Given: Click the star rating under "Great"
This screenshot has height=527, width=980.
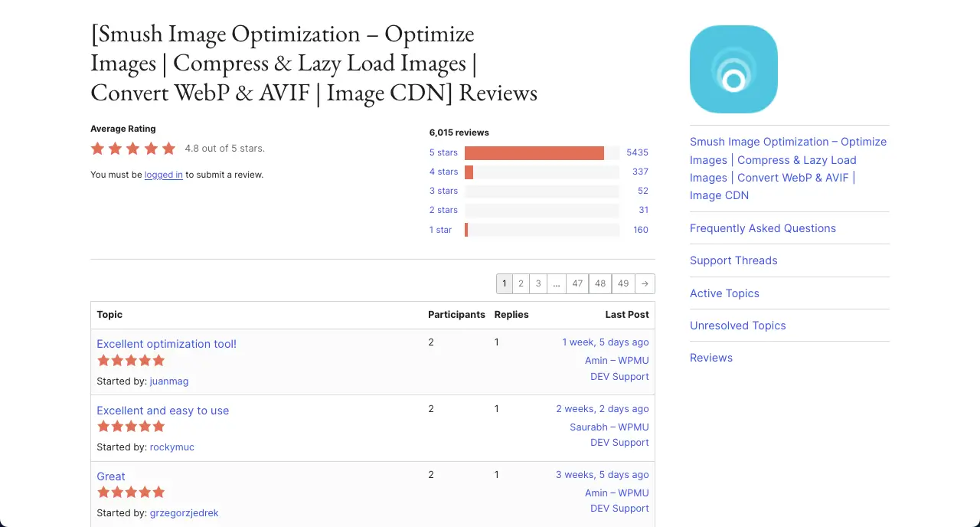Looking at the screenshot, I should (130, 492).
